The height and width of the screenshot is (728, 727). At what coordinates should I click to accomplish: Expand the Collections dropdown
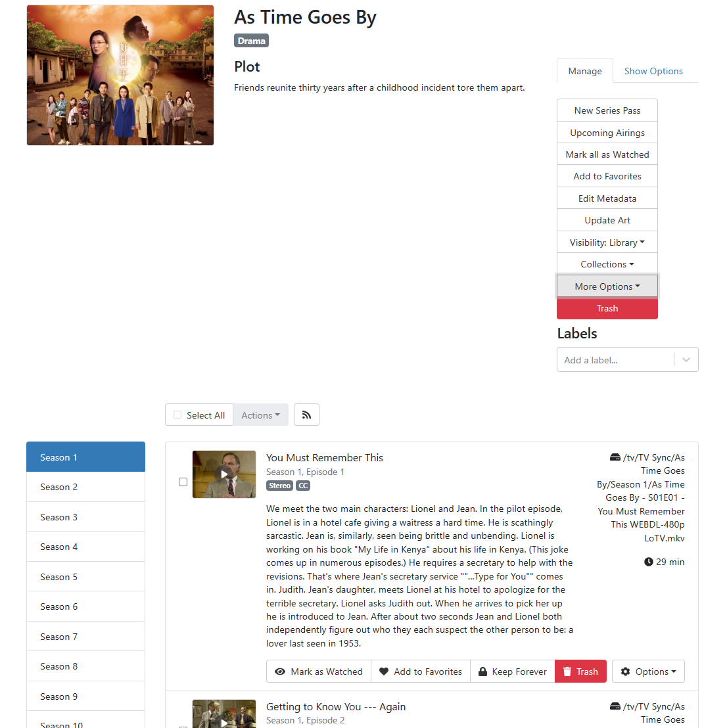coord(607,264)
